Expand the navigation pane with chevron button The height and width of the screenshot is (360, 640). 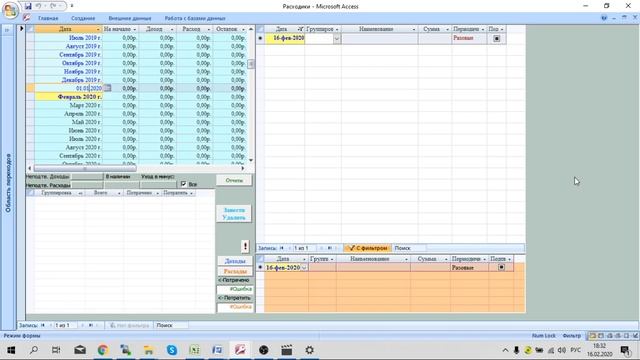click(x=7, y=30)
